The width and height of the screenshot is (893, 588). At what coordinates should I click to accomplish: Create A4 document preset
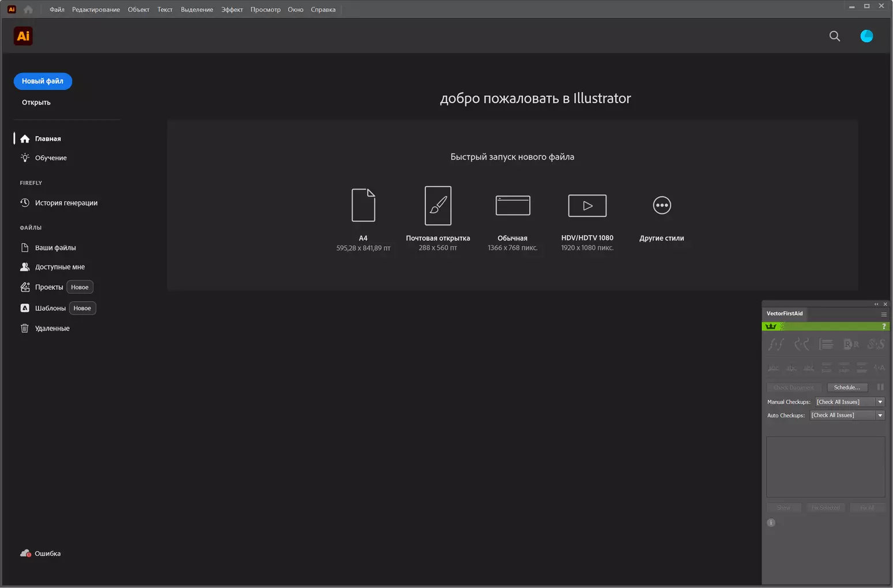tap(363, 219)
